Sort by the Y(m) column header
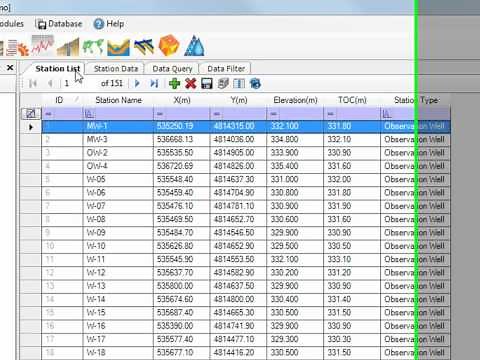The width and height of the screenshot is (480, 360). (239, 100)
